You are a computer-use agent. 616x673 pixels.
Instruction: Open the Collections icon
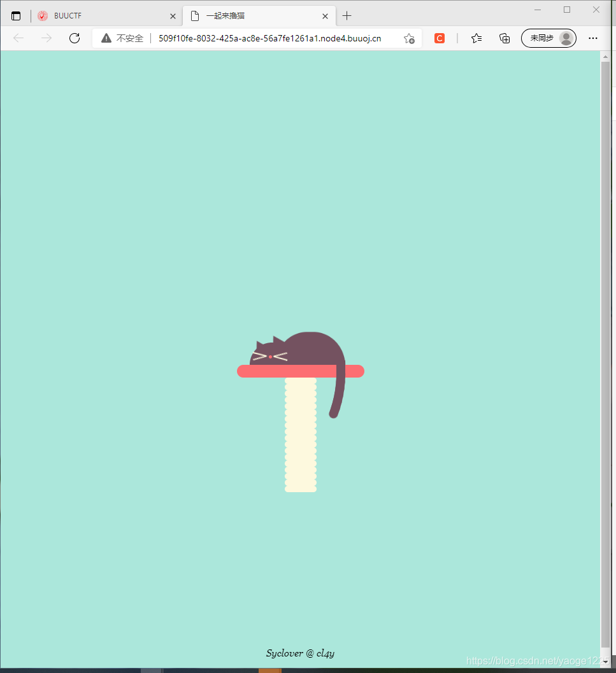pyautogui.click(x=505, y=38)
